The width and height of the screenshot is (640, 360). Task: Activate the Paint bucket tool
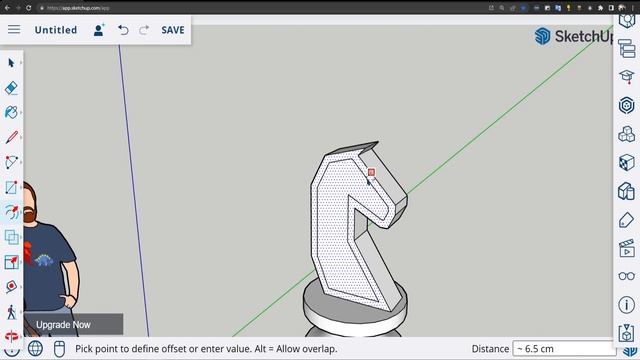coord(11,112)
